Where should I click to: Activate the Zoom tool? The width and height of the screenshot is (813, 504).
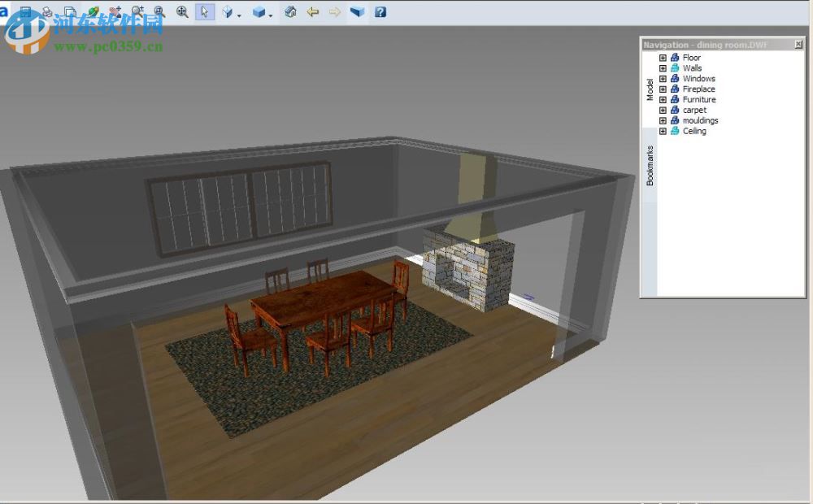coord(138,12)
